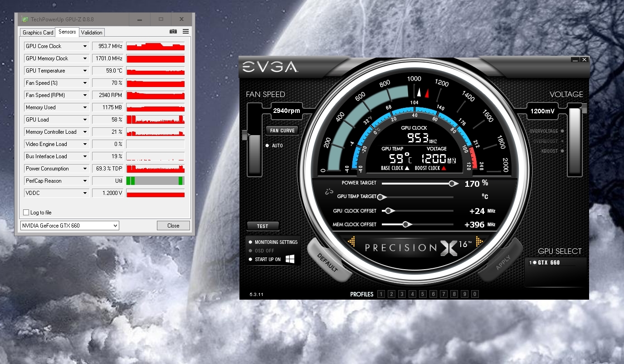Click the 953.7 MHz core clock value
The width and height of the screenshot is (624, 364).
pos(107,46)
